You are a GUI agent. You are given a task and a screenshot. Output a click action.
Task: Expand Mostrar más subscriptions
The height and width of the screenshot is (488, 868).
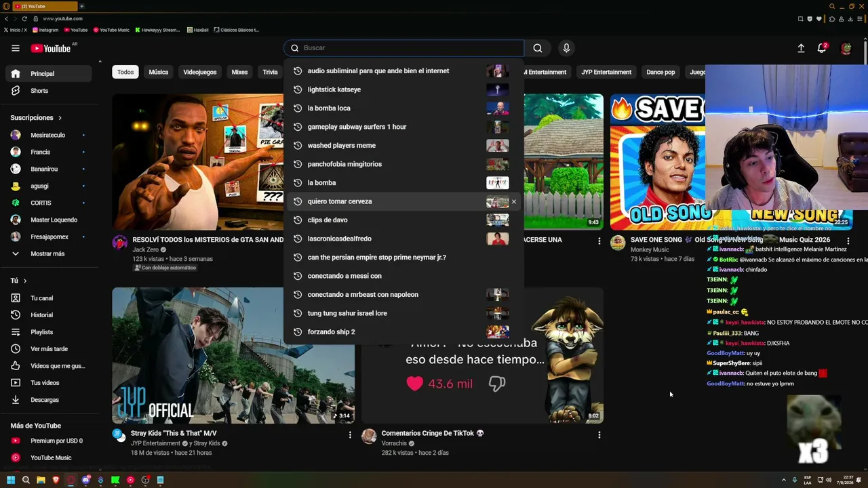(x=47, y=254)
